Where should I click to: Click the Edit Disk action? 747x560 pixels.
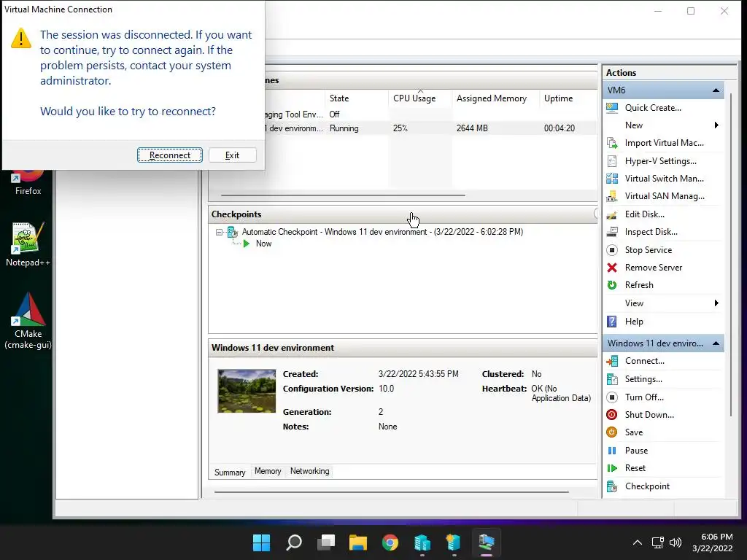point(645,214)
